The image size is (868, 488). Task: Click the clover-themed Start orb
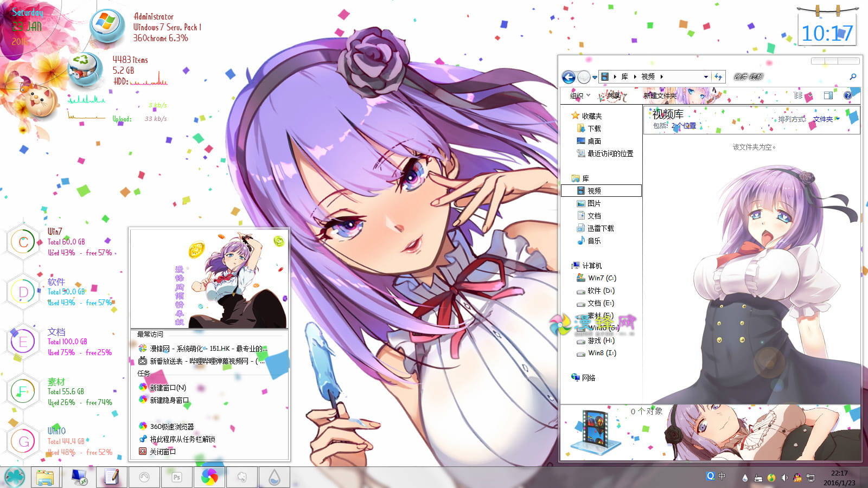(14, 477)
